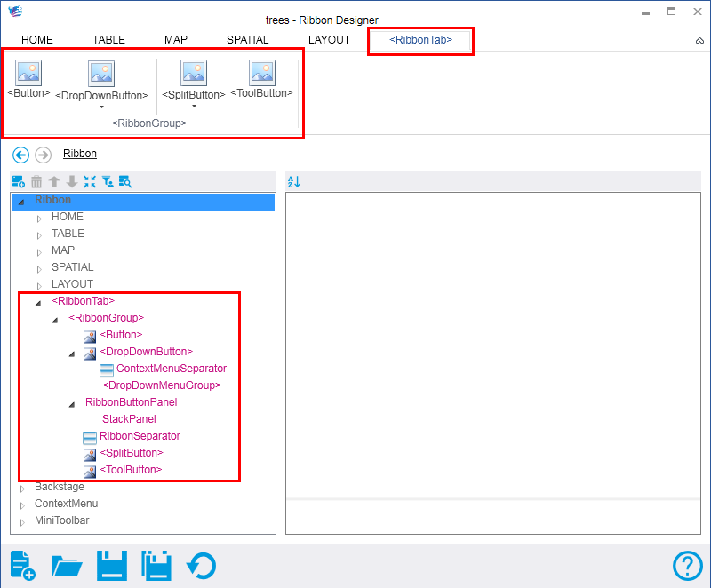Expand the HOME tree node
This screenshot has width=711, height=588.
coord(39,219)
